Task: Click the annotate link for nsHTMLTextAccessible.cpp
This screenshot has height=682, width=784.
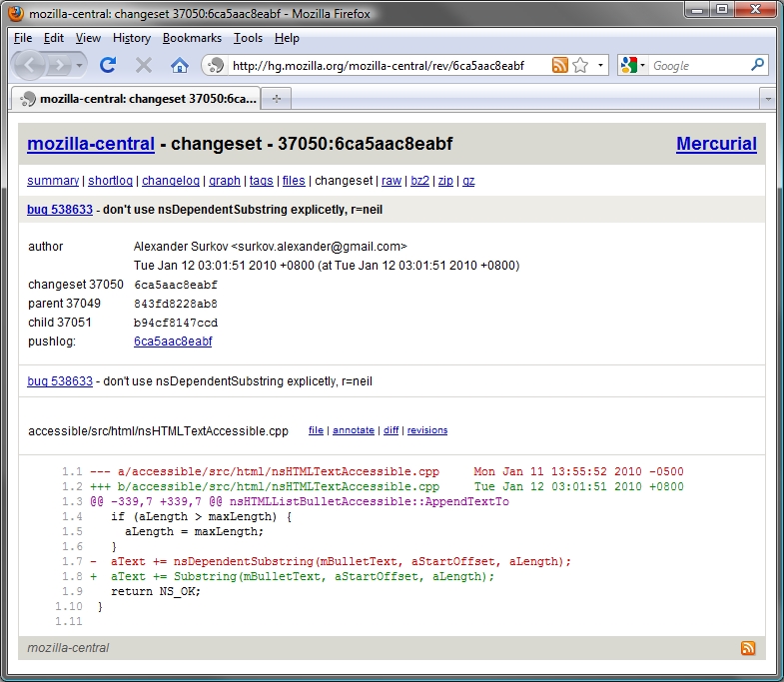Action: [354, 430]
